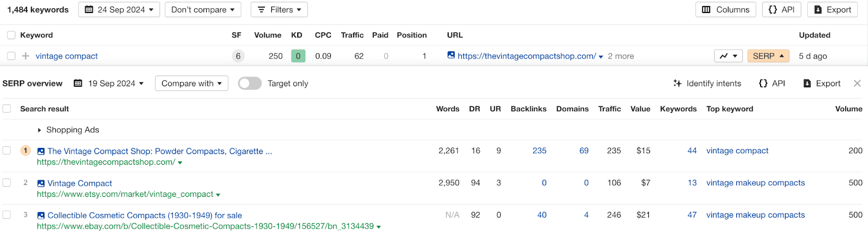Open 0 backlinks link for Etsy result
The height and width of the screenshot is (233, 868).
click(544, 183)
